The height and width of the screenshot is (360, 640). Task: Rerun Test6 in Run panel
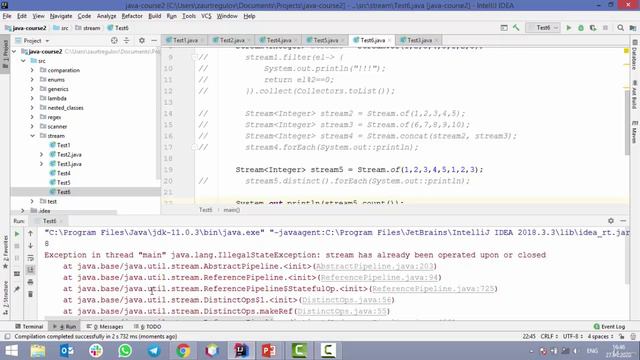[x=17, y=234]
